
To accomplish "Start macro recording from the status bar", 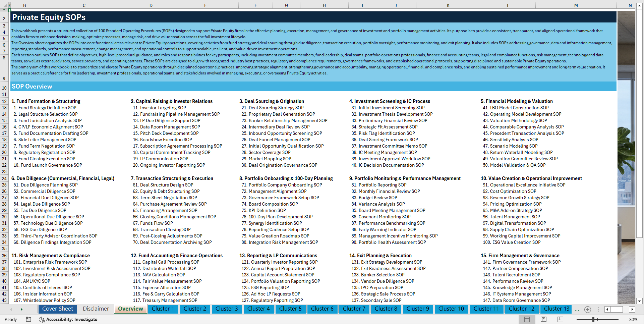I will pos(28,320).
